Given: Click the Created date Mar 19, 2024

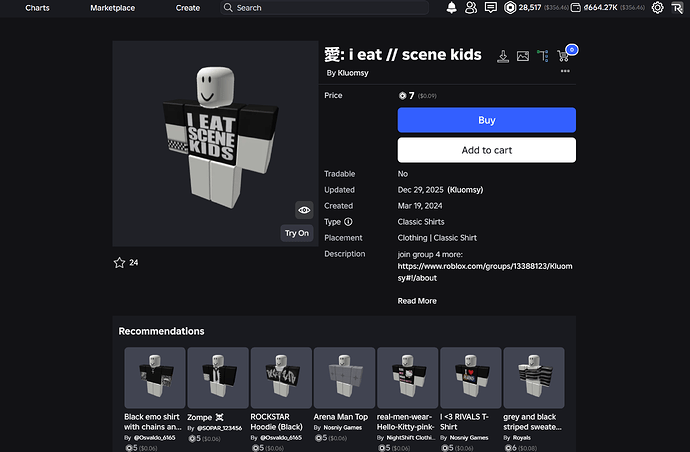Looking at the screenshot, I should click(420, 206).
